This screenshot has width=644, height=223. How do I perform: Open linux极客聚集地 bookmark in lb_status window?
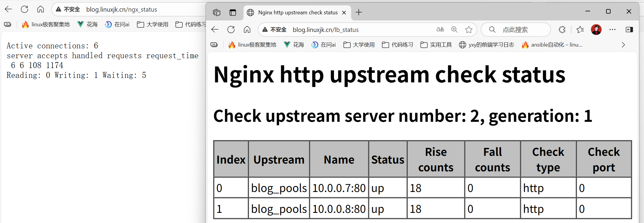252,45
